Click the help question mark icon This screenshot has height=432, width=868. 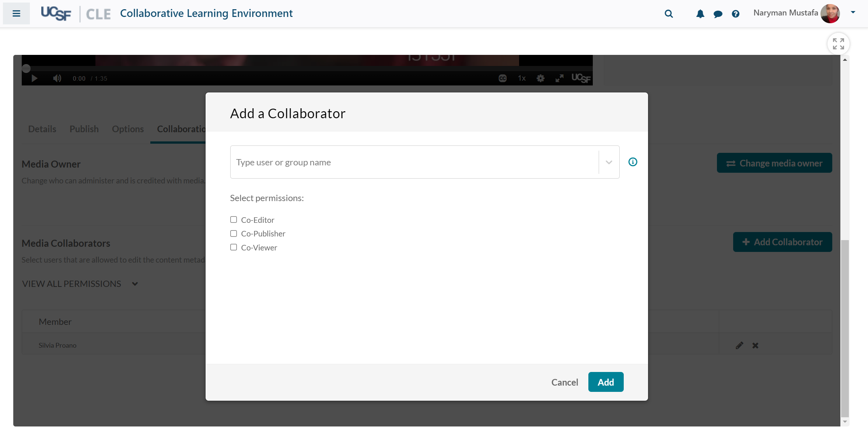(735, 14)
